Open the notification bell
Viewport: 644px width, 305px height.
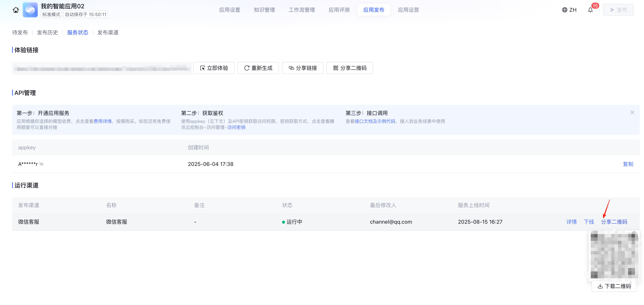590,10
